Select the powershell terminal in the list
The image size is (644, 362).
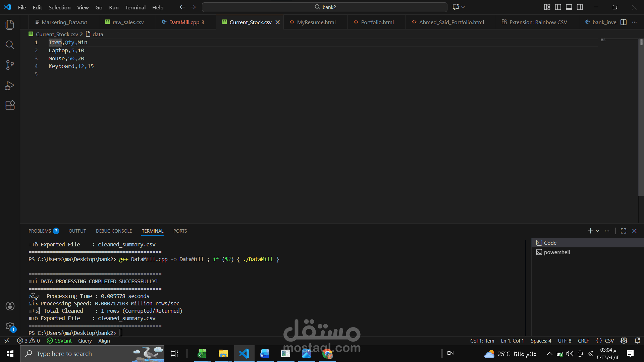[557, 252]
